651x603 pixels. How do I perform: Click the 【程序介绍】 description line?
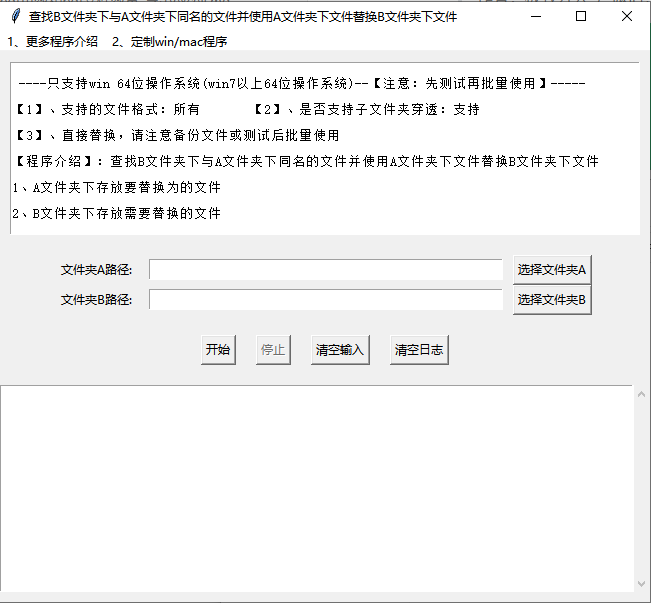(x=307, y=161)
